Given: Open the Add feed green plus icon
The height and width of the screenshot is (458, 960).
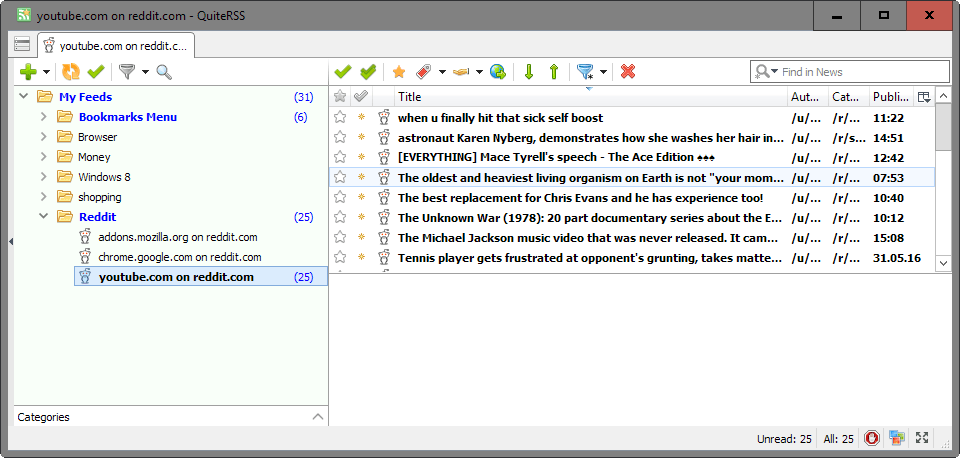Looking at the screenshot, I should pos(28,72).
